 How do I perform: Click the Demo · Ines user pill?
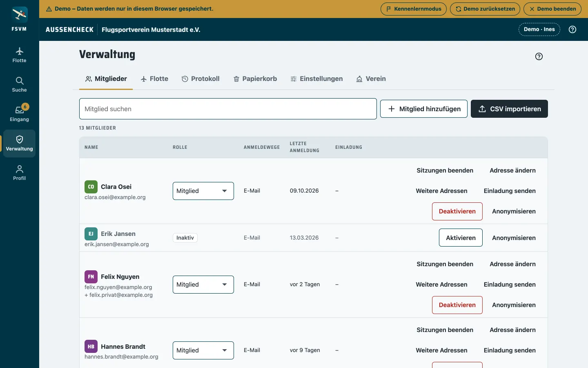[x=539, y=29]
